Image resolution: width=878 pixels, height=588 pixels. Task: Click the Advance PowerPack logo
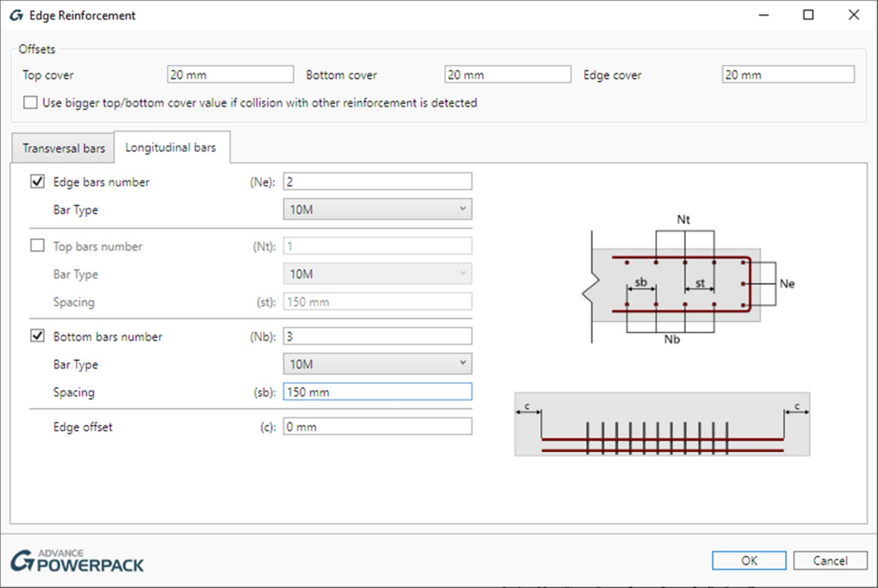pyautogui.click(x=77, y=560)
